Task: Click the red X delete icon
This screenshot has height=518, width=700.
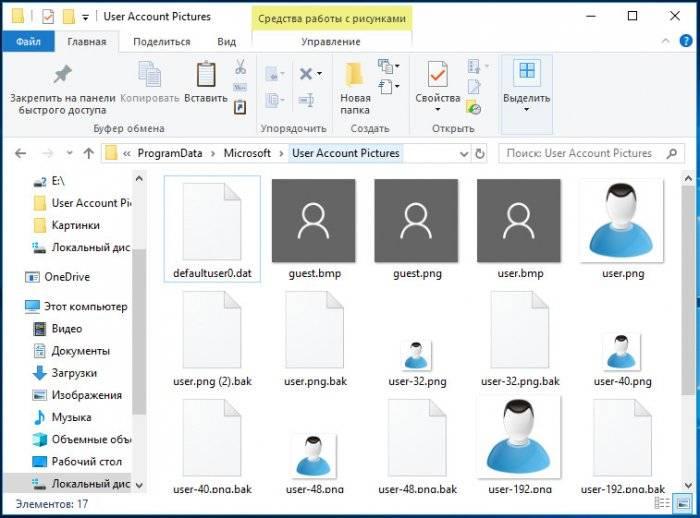Action: [x=306, y=73]
